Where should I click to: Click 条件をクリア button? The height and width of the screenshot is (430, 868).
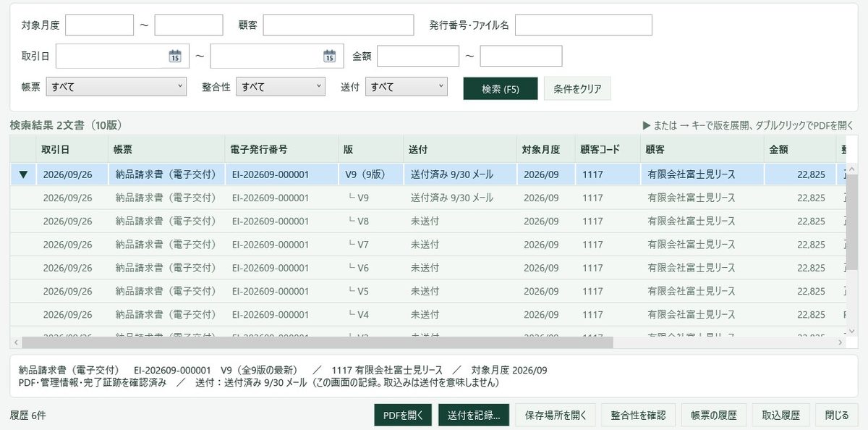pos(577,88)
